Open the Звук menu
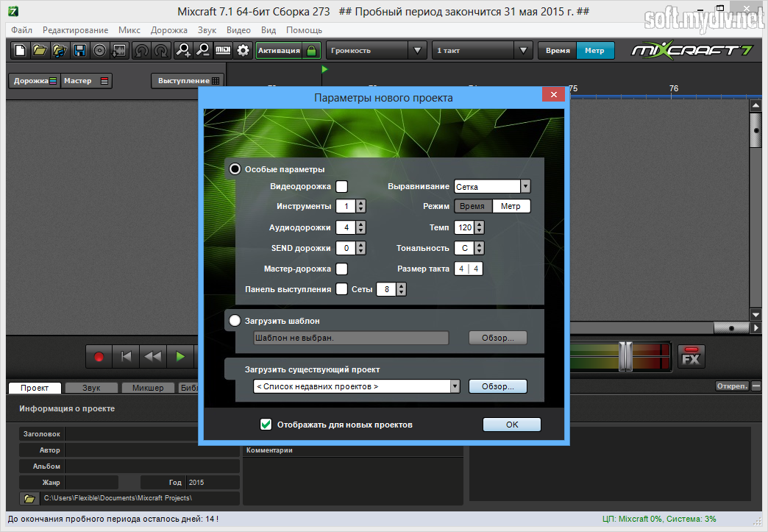This screenshot has width=768, height=532. point(207,30)
